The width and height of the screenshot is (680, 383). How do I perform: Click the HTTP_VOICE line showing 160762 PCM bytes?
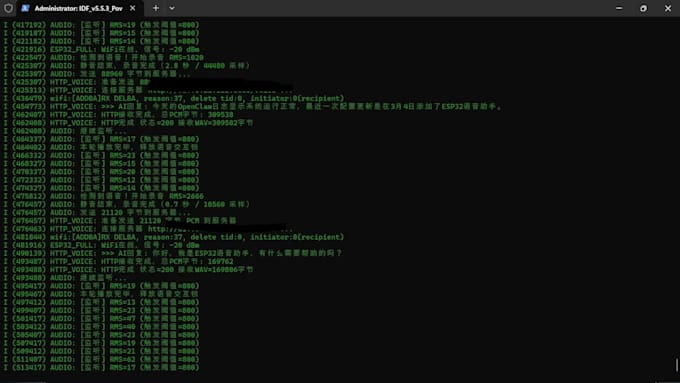coord(118,262)
